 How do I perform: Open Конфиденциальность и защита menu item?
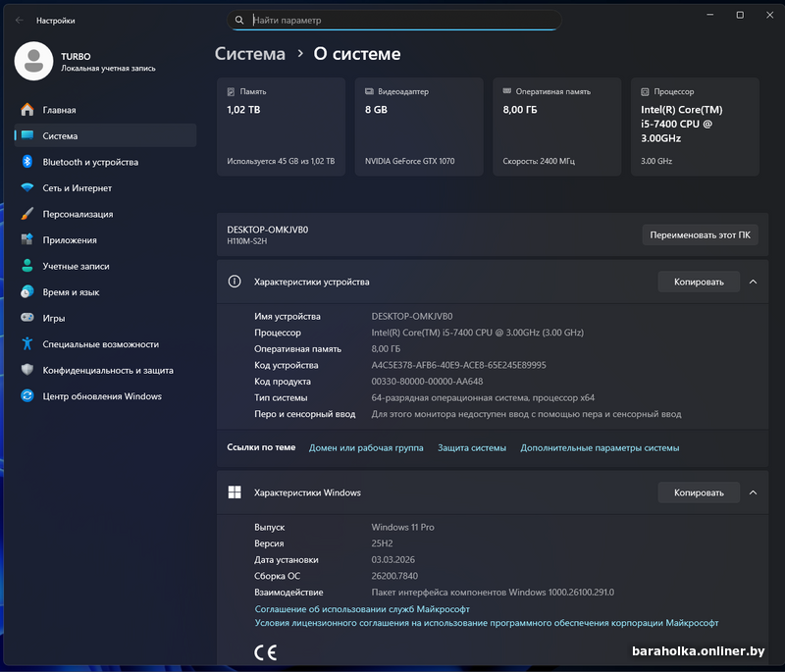click(x=108, y=370)
